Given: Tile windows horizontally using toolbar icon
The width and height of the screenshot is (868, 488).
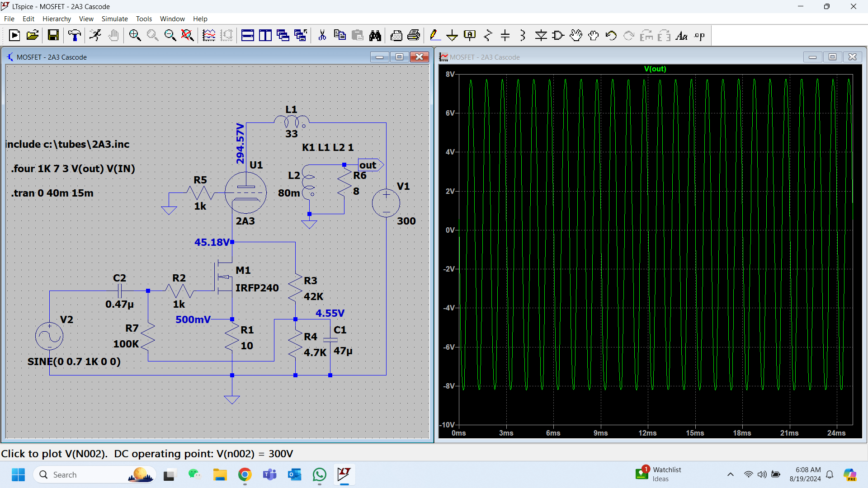Looking at the screenshot, I should 248,35.
